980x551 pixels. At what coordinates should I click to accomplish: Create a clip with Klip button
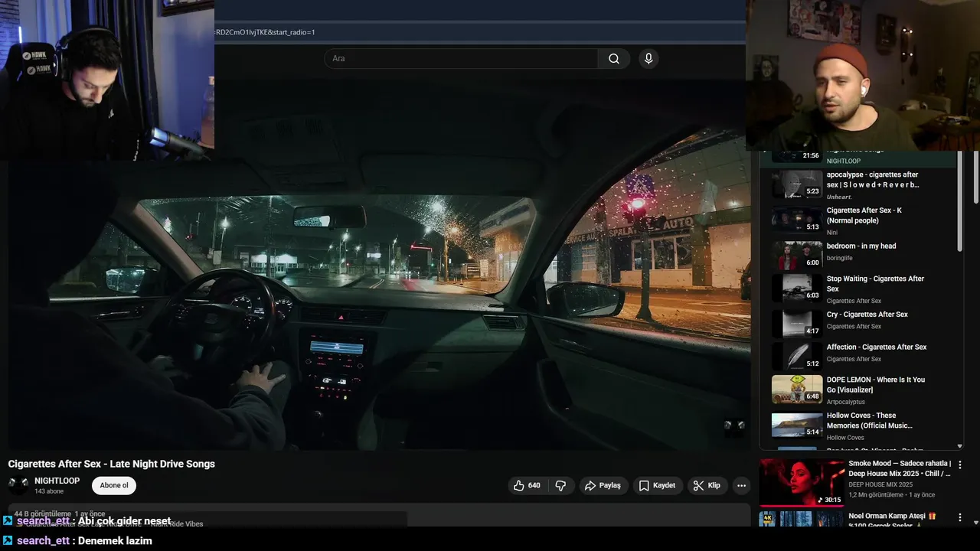[707, 485]
